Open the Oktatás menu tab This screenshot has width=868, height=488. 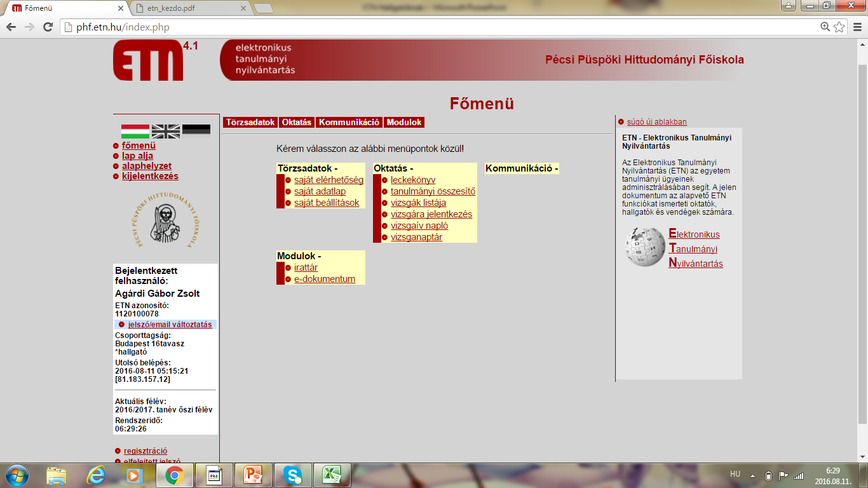(297, 123)
